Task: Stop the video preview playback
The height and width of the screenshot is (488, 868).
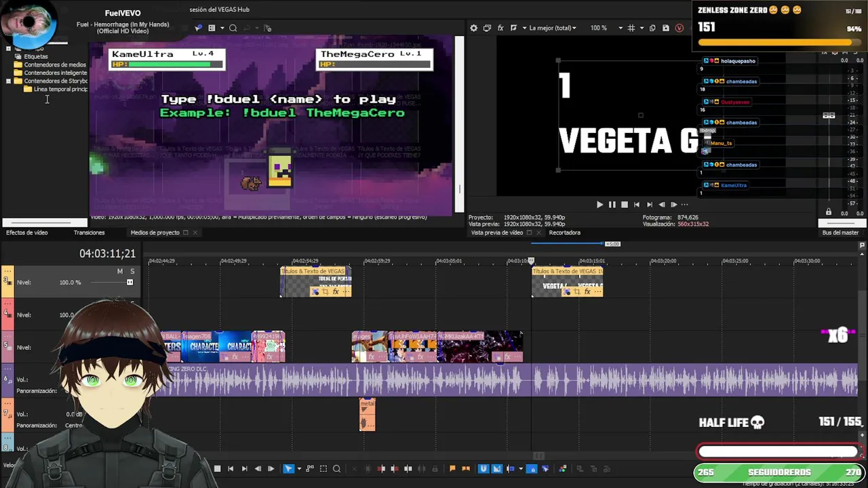Action: [625, 204]
